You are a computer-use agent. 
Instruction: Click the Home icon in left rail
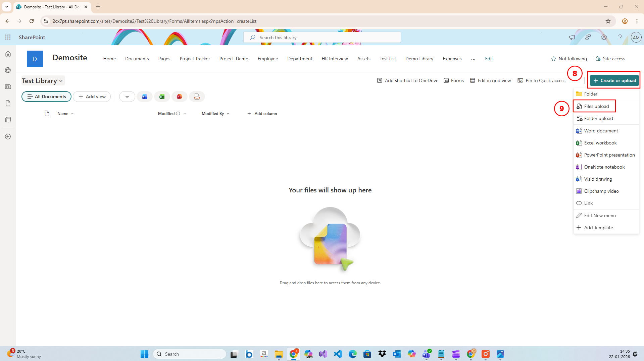click(8, 54)
